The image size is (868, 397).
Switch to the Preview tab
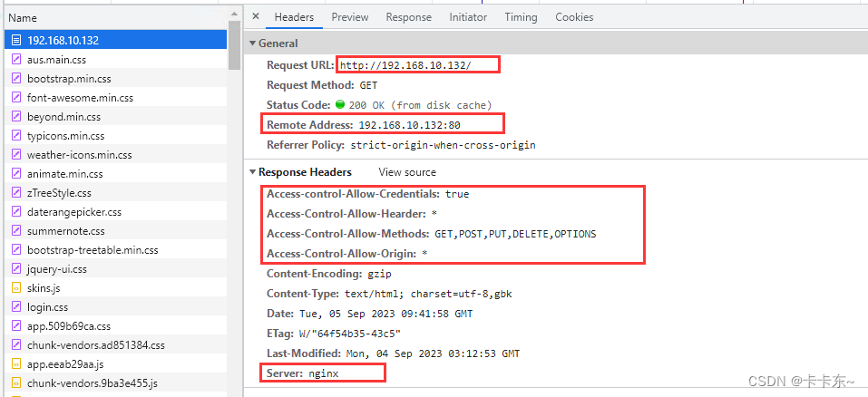point(349,17)
